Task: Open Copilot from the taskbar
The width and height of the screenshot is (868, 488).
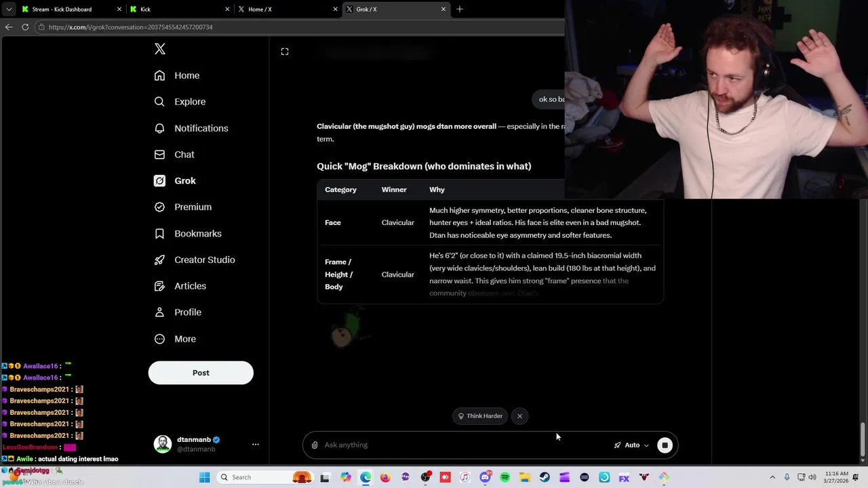Action: [x=346, y=478]
